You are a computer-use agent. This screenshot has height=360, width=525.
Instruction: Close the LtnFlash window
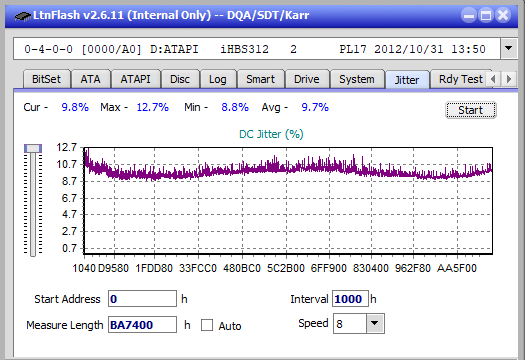pyautogui.click(x=503, y=15)
